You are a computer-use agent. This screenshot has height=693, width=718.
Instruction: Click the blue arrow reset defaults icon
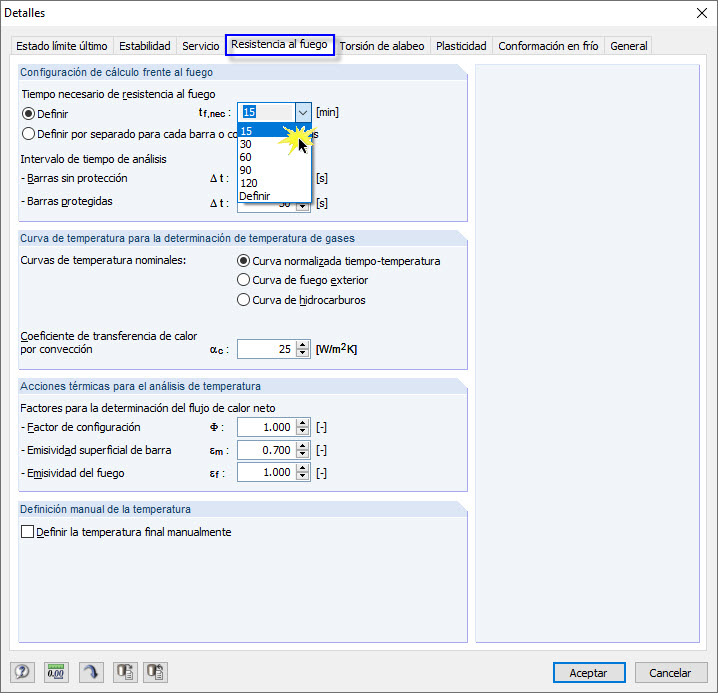[91, 672]
